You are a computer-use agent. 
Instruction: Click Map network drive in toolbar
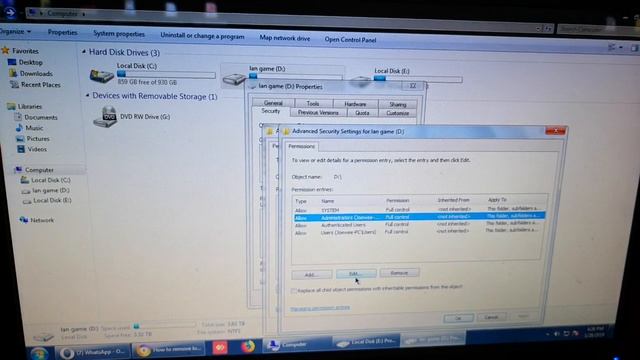coord(284,38)
